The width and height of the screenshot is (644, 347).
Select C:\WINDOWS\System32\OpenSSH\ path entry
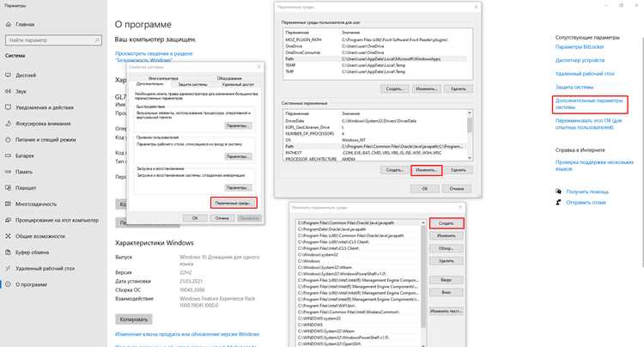coord(358,344)
